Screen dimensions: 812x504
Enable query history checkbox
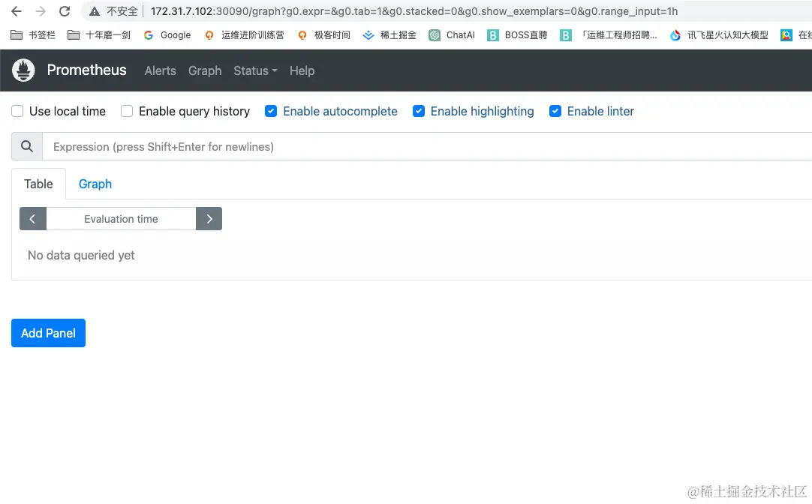[127, 111]
